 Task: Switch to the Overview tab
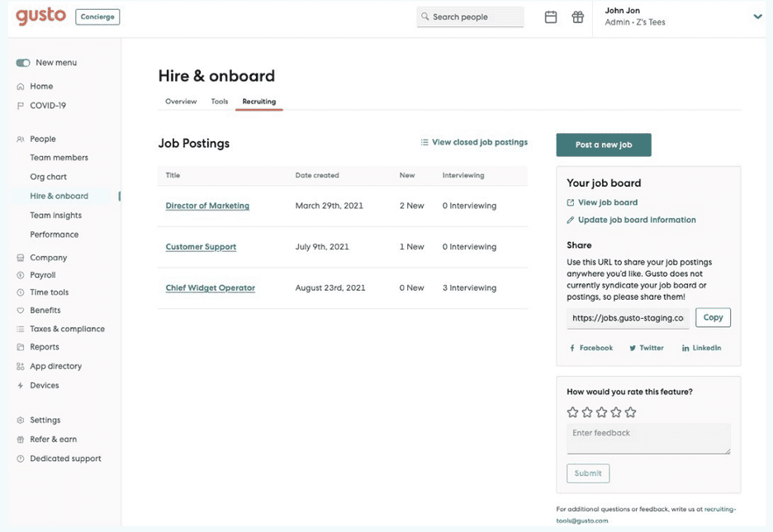pyautogui.click(x=180, y=102)
